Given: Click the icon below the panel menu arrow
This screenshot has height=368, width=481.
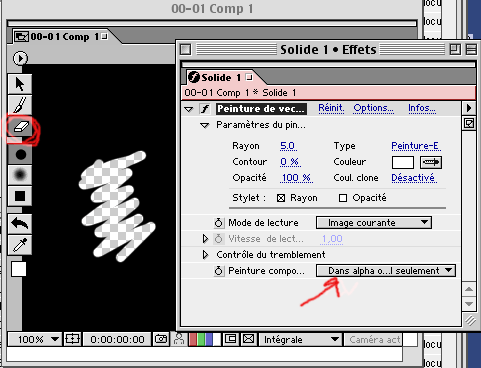Looking at the screenshot, I should [469, 124].
